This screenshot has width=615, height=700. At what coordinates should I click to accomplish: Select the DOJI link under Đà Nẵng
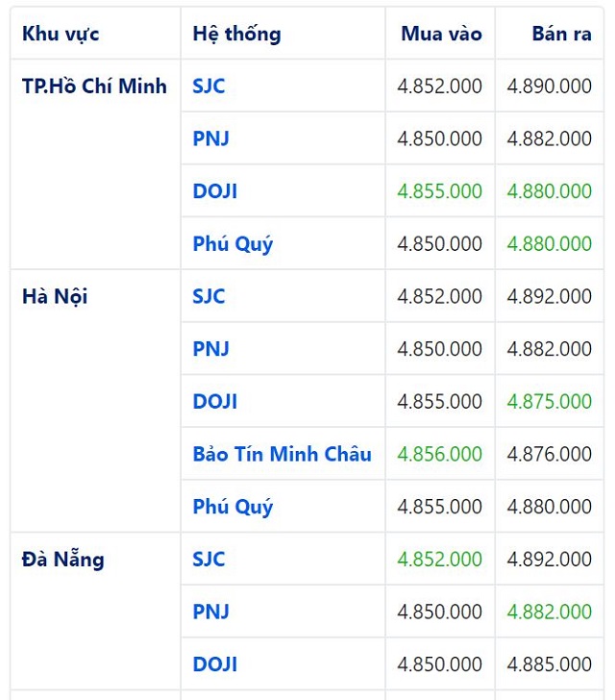click(x=214, y=664)
